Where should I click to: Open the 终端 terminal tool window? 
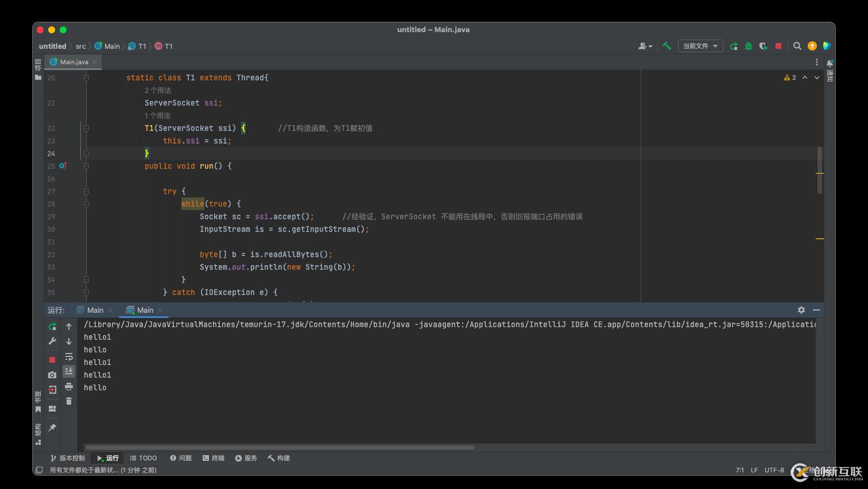(214, 458)
